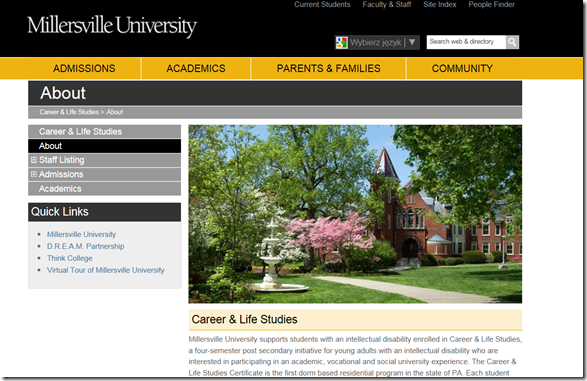Open Academics in the sidebar
The width and height of the screenshot is (587, 381).
tap(104, 189)
